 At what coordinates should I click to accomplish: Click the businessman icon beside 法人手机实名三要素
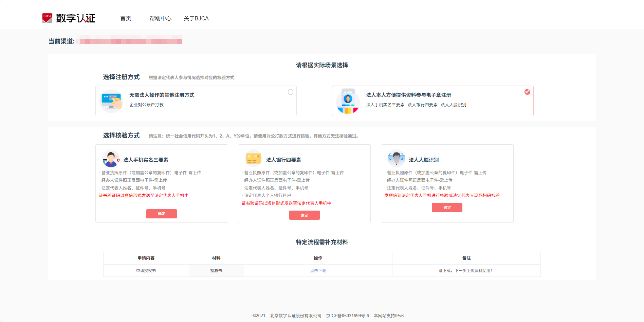coord(111,159)
